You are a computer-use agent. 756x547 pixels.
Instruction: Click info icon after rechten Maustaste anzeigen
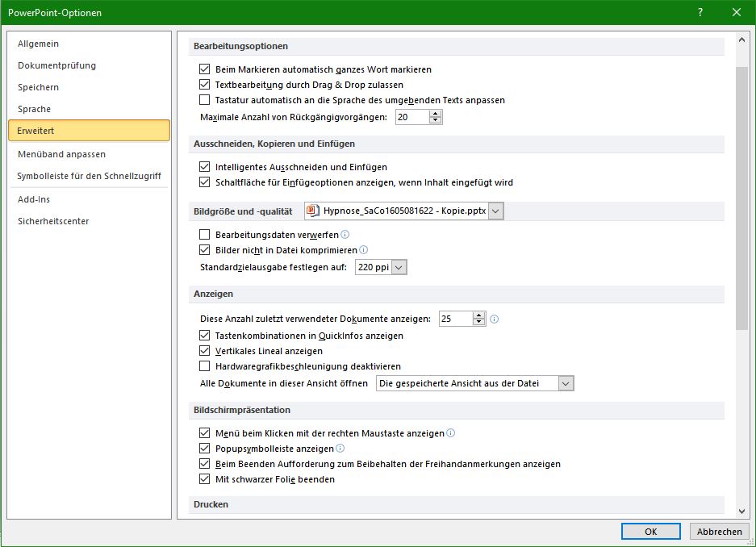tap(451, 433)
